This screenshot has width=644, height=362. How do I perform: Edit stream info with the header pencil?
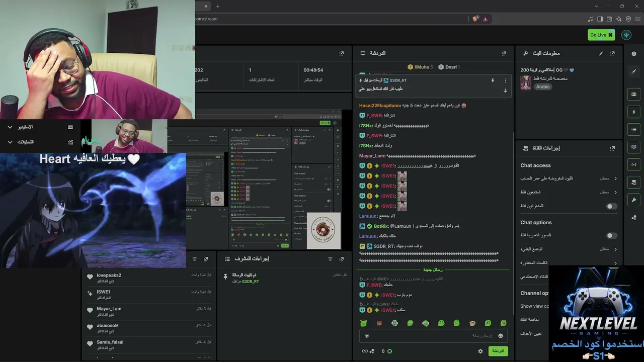pyautogui.click(x=601, y=53)
